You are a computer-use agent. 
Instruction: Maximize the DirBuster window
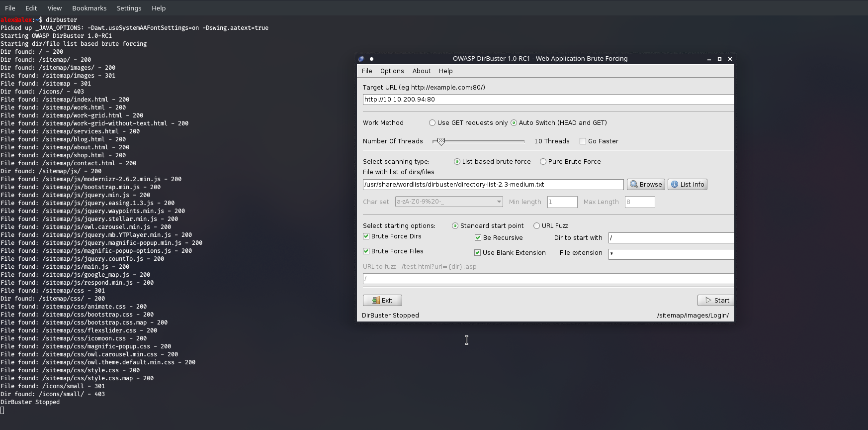719,59
